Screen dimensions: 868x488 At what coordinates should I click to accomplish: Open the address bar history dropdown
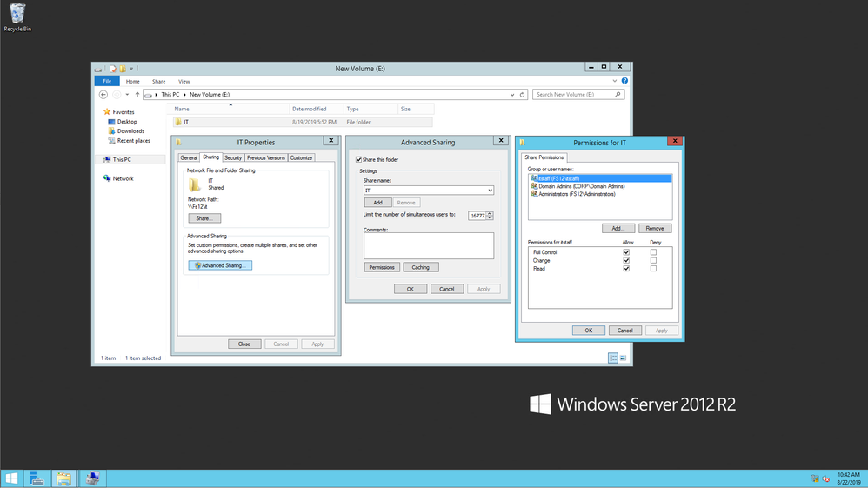(x=512, y=95)
